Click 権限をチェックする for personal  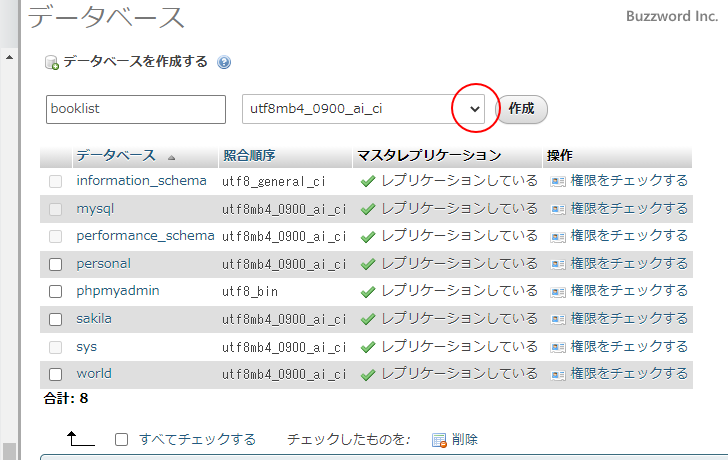pyautogui.click(x=629, y=264)
